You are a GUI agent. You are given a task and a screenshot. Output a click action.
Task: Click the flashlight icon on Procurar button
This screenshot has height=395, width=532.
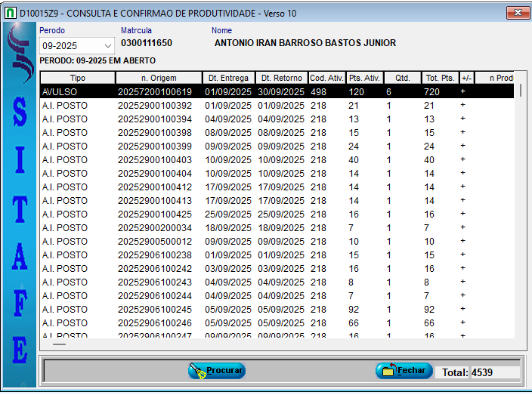(196, 371)
